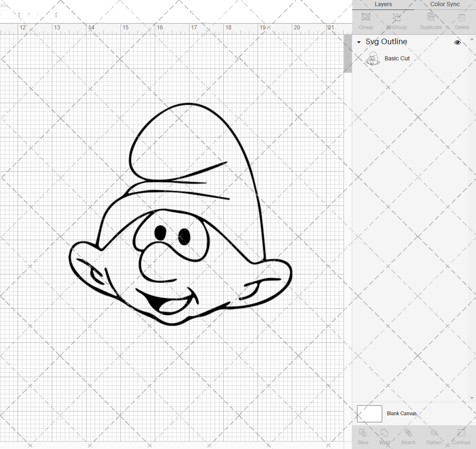Hide the Svg Outline layer with the eye icon
The width and height of the screenshot is (476, 449).
coord(457,42)
